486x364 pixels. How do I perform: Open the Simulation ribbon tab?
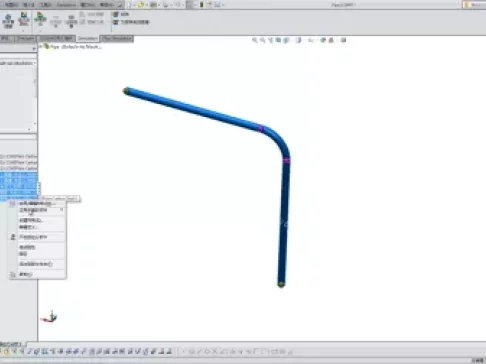pyautogui.click(x=87, y=39)
